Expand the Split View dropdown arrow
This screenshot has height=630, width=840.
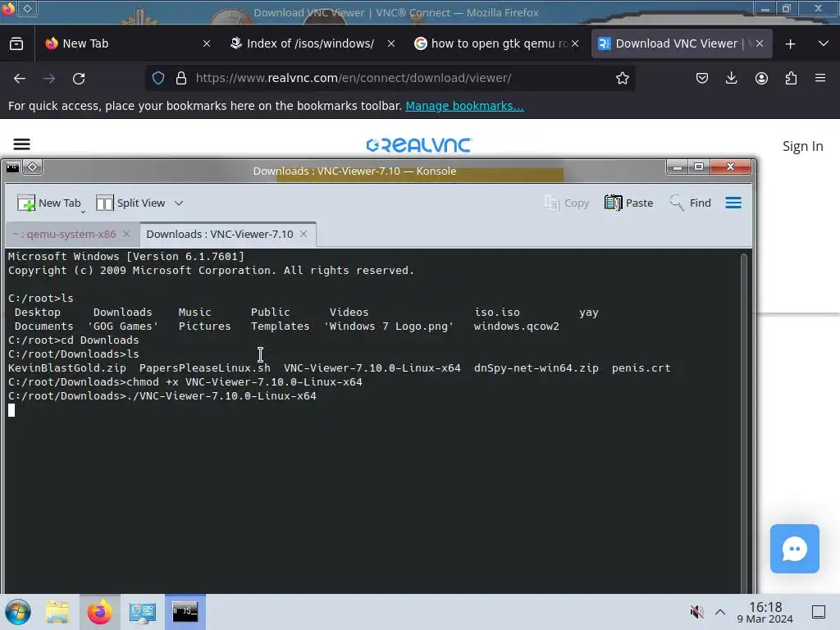coord(179,203)
